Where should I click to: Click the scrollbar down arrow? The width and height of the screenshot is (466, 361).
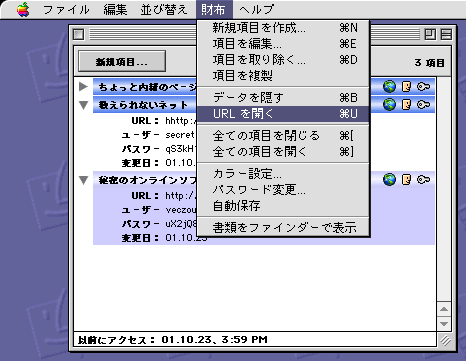(444, 324)
